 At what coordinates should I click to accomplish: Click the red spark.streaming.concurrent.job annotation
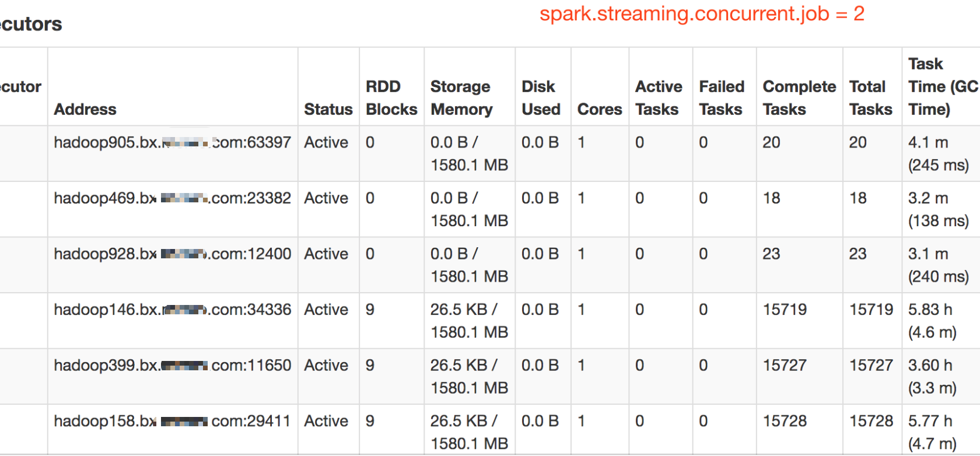[x=702, y=14]
